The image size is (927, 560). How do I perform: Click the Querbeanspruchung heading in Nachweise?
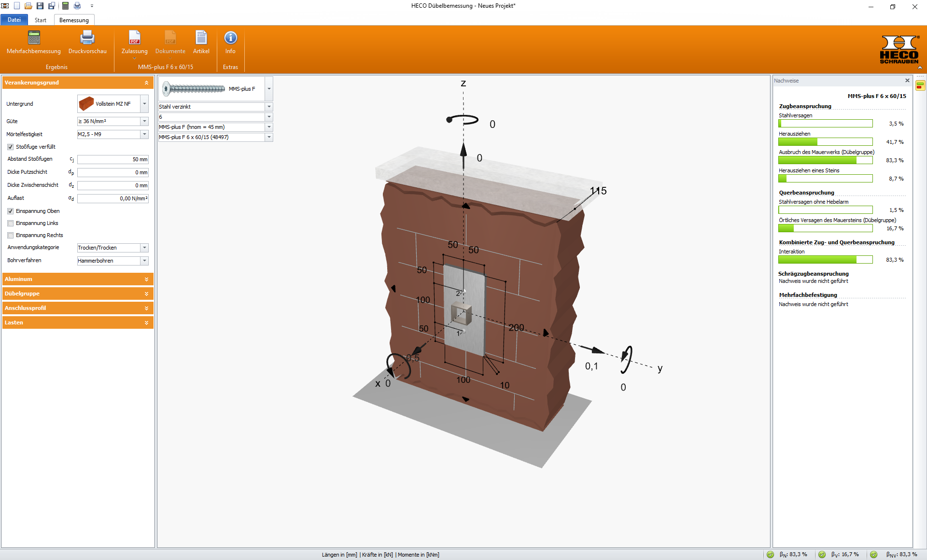(806, 193)
